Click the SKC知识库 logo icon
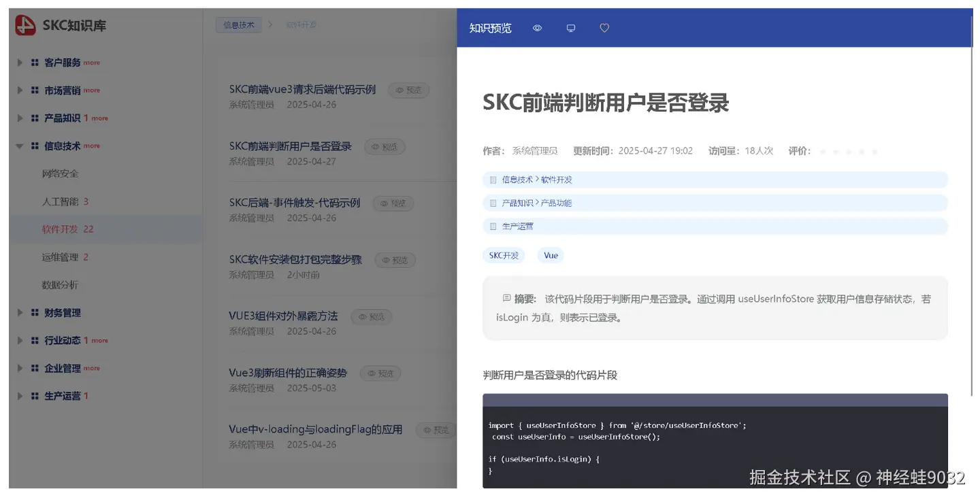The width and height of the screenshot is (980, 502). [24, 24]
